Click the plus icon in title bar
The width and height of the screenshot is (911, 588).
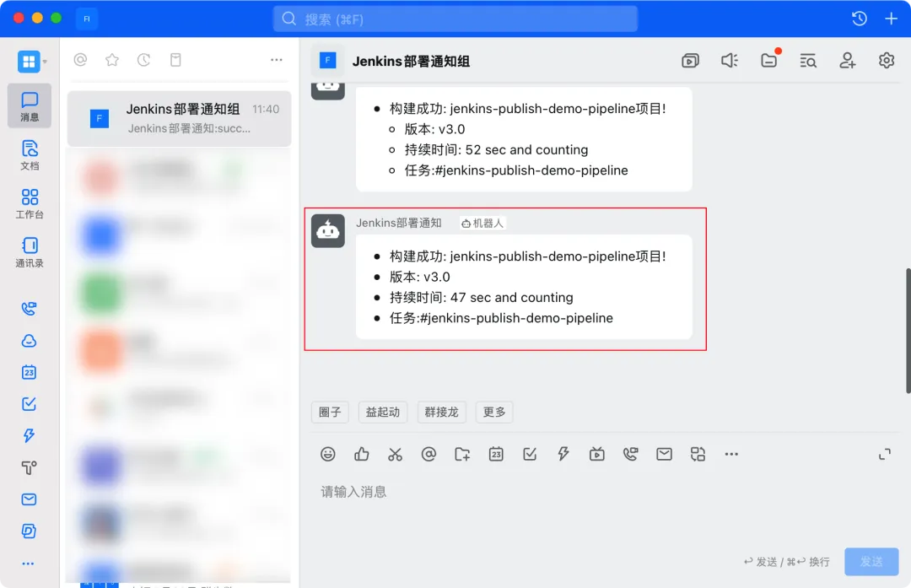[x=892, y=19]
